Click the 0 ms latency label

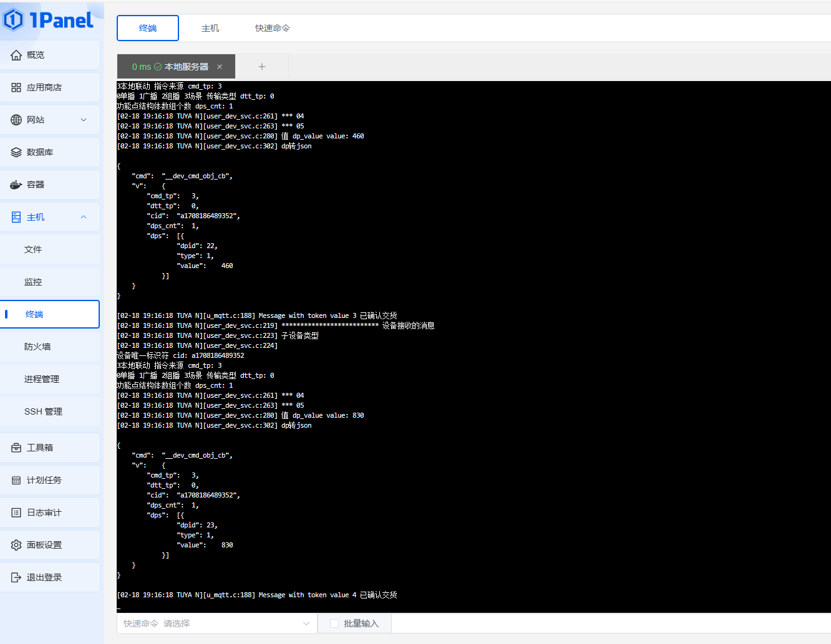[x=142, y=67]
